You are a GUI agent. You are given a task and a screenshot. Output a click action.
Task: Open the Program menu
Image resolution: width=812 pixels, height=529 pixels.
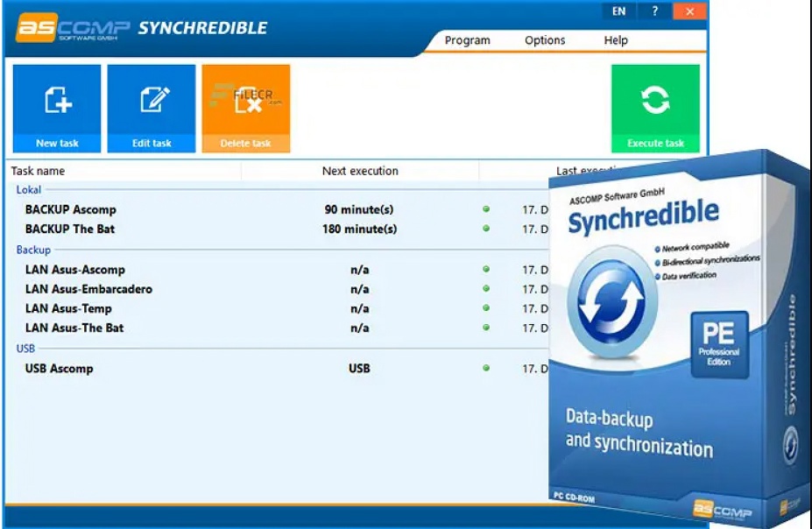(467, 40)
